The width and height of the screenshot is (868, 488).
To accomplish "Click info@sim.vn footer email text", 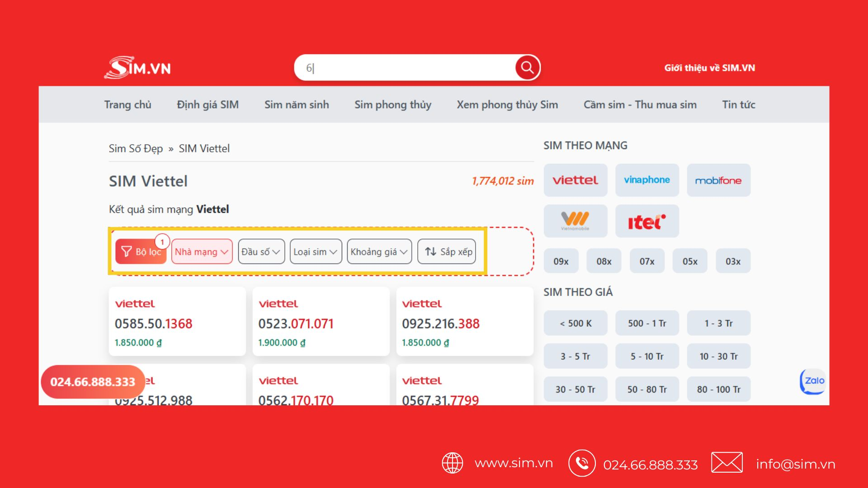I will pos(796,464).
